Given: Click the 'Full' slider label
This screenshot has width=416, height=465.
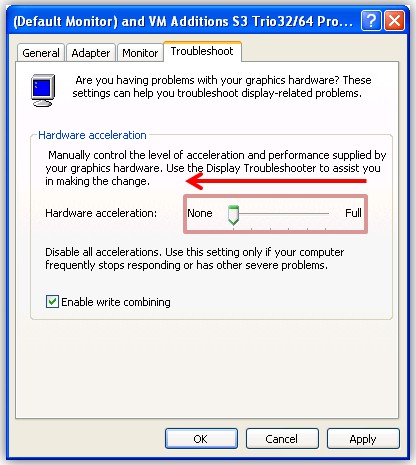Looking at the screenshot, I should click(x=353, y=213).
